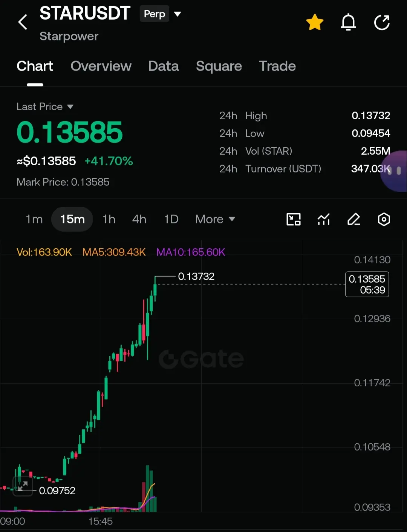
Task: Tap the Mark Price: 0.13585 text
Action: [x=63, y=182]
